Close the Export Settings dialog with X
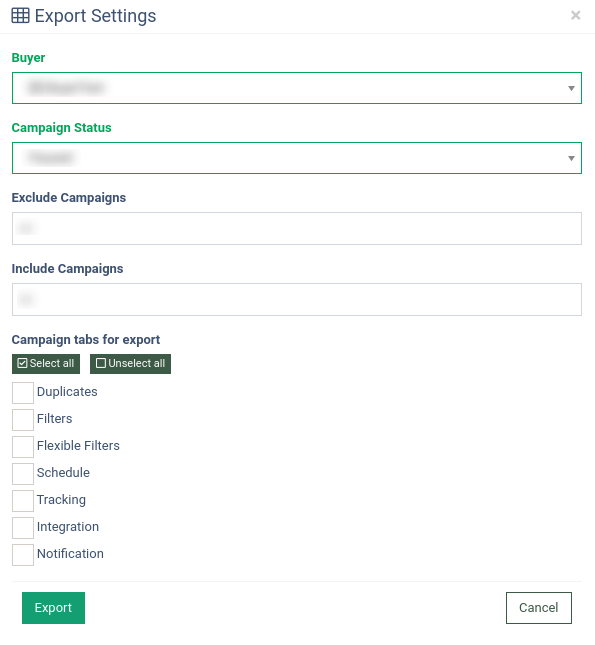This screenshot has width=595, height=645. coord(575,15)
